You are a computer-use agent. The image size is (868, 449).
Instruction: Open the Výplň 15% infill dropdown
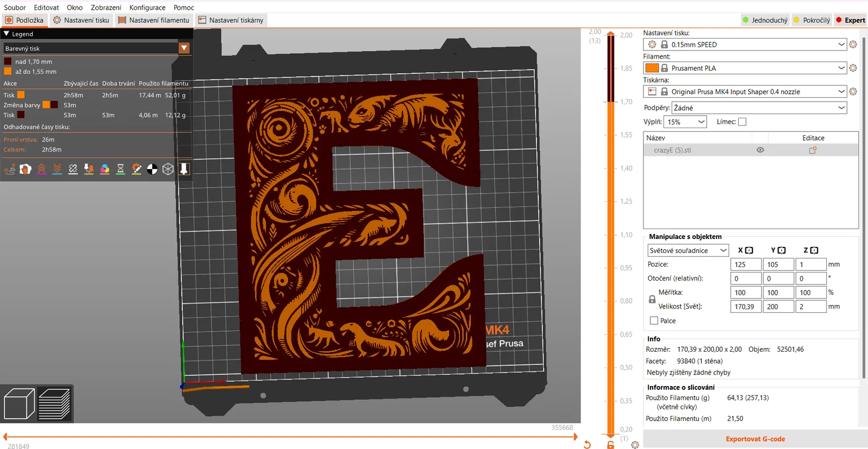(686, 122)
